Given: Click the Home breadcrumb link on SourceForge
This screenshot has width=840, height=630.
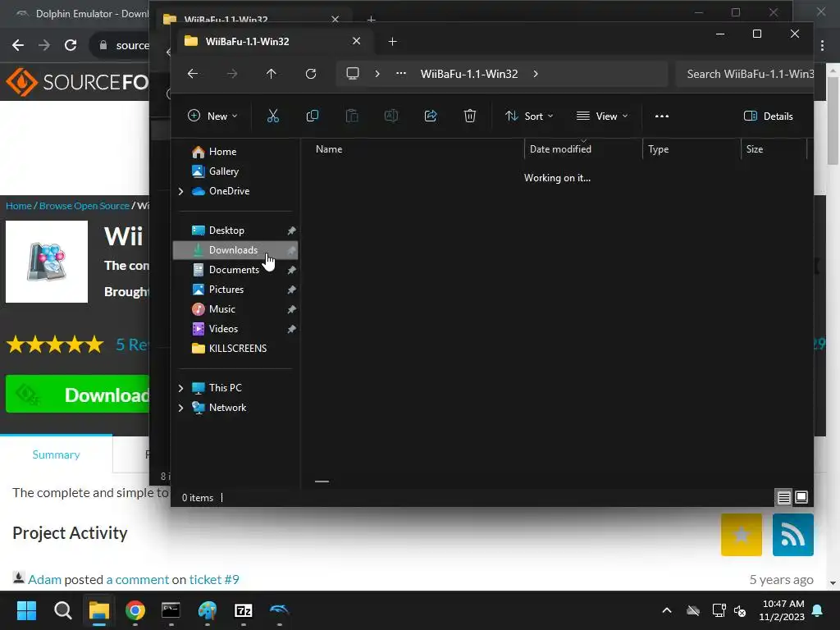Looking at the screenshot, I should [x=19, y=206].
